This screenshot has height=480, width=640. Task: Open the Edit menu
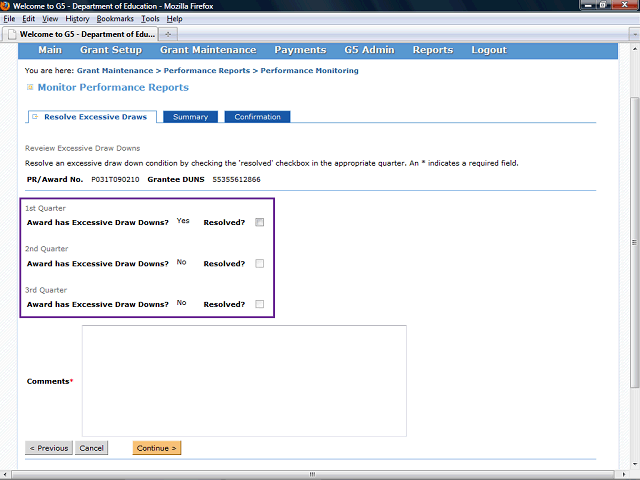(x=28, y=19)
